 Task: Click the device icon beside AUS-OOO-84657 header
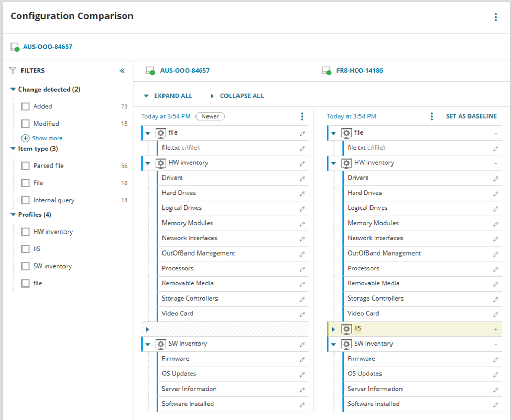(x=150, y=70)
